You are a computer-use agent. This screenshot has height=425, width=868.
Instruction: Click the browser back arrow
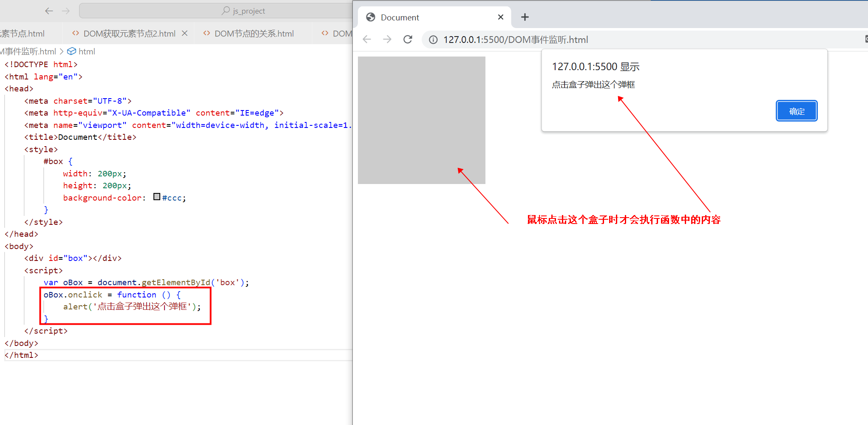367,40
